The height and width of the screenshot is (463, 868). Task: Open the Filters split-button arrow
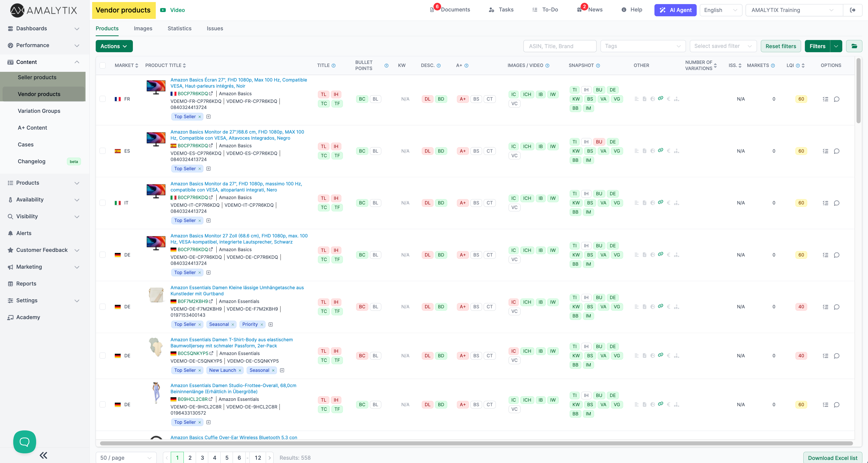[x=836, y=46]
